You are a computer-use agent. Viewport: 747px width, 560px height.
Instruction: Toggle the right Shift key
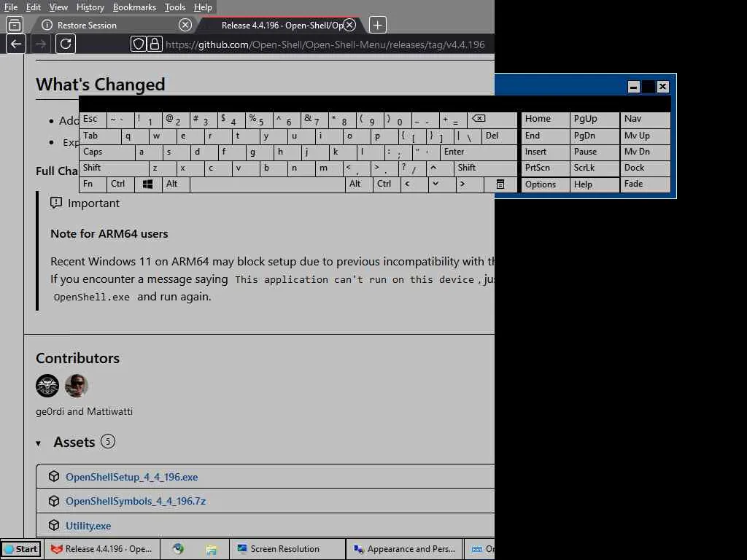tap(485, 168)
